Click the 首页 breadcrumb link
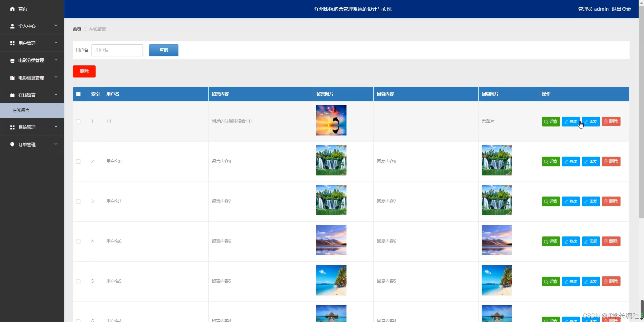This screenshot has height=322, width=644. point(77,29)
